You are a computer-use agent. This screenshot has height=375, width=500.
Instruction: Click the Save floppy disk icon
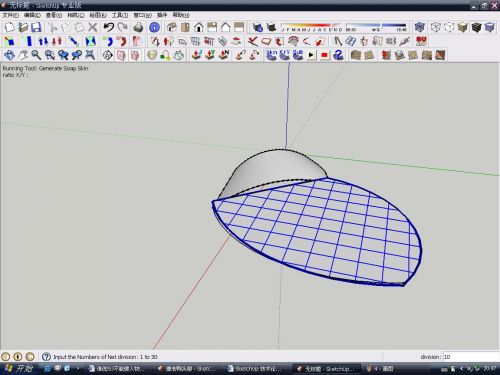[36, 27]
